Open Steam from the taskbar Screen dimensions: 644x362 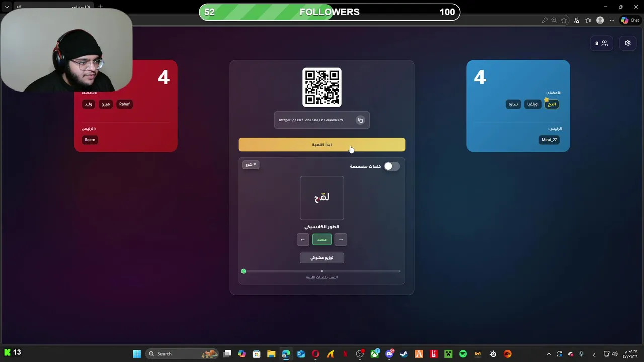click(404, 354)
